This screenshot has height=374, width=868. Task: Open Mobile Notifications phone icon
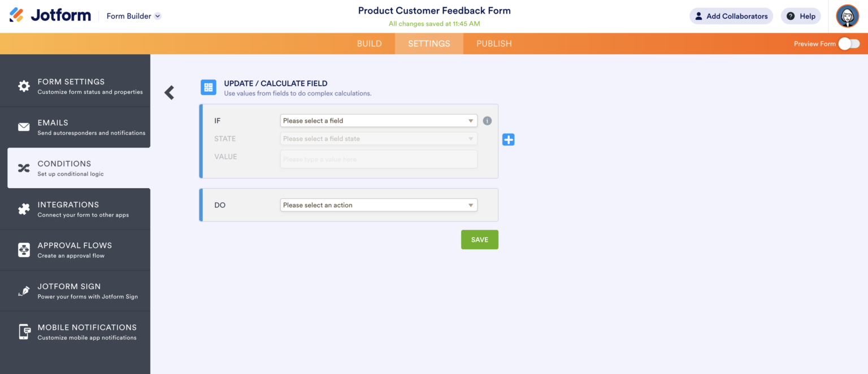(x=24, y=331)
